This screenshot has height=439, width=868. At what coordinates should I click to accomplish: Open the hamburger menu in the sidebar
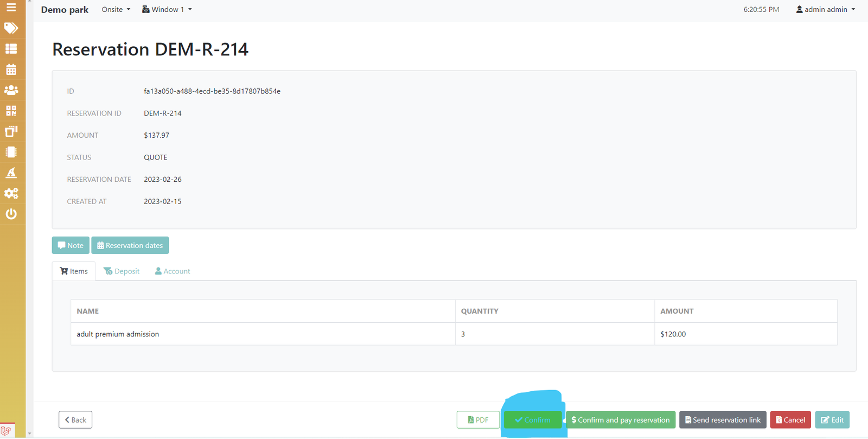pos(11,8)
